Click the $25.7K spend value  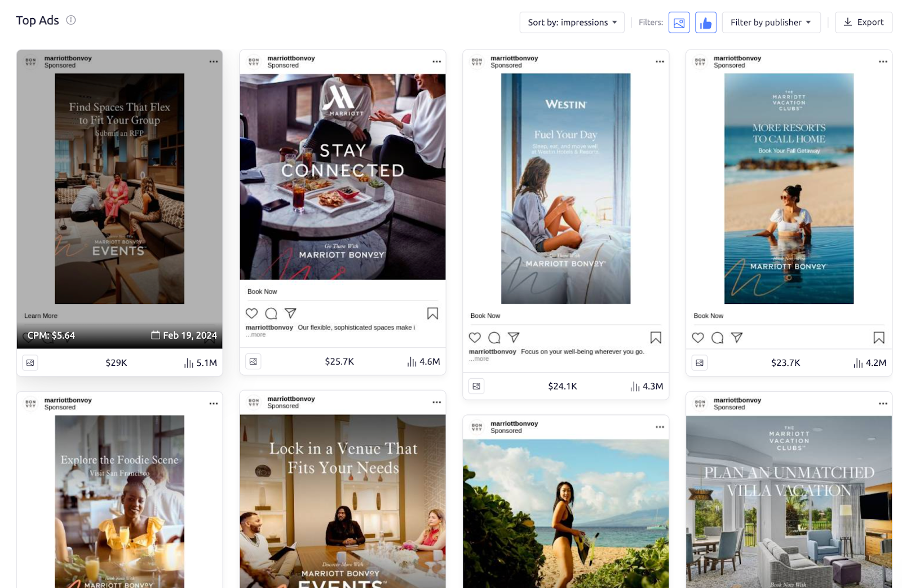tap(339, 361)
